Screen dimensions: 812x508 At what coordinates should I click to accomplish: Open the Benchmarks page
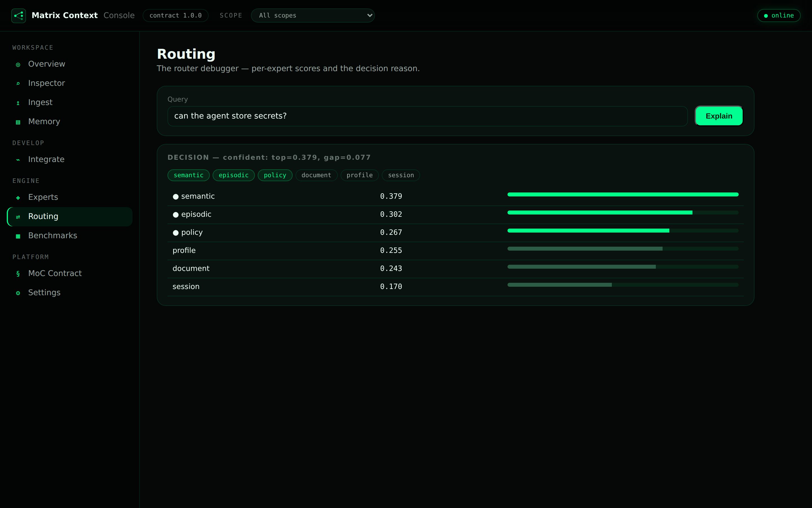point(70,236)
